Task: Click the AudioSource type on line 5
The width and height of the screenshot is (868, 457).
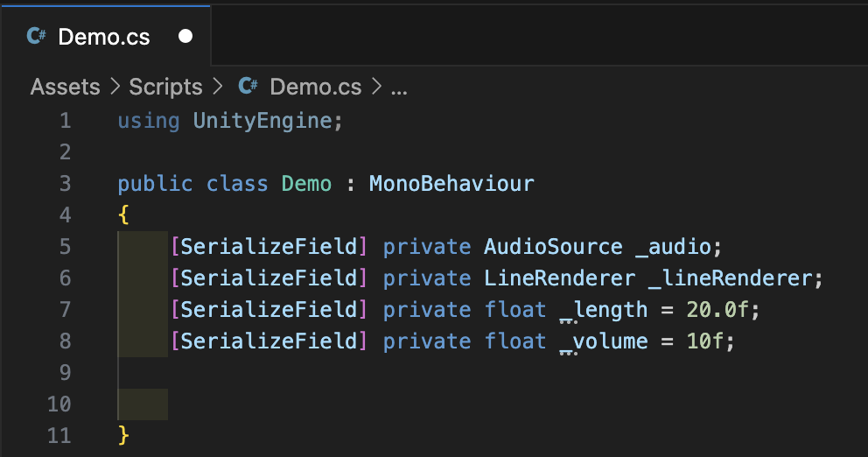Action: point(553,247)
